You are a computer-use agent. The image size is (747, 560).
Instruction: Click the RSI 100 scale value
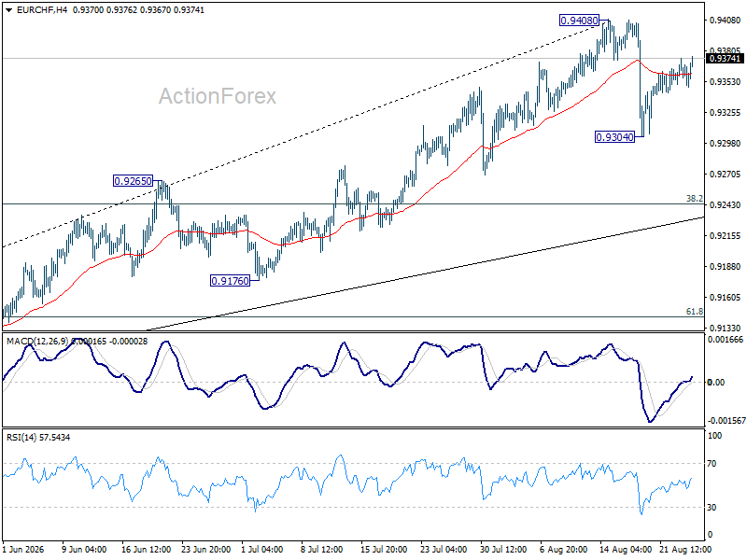[714, 436]
